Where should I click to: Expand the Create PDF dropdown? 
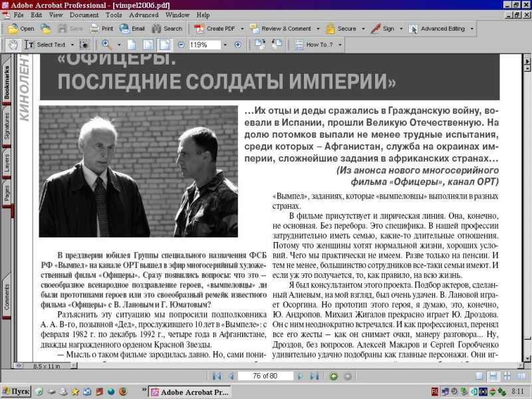pyautogui.click(x=241, y=29)
